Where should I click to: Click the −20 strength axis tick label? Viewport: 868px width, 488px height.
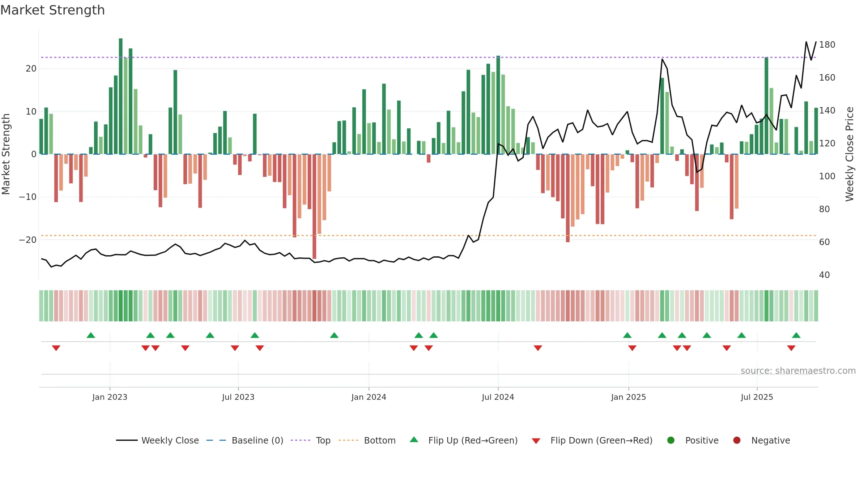[x=28, y=240]
